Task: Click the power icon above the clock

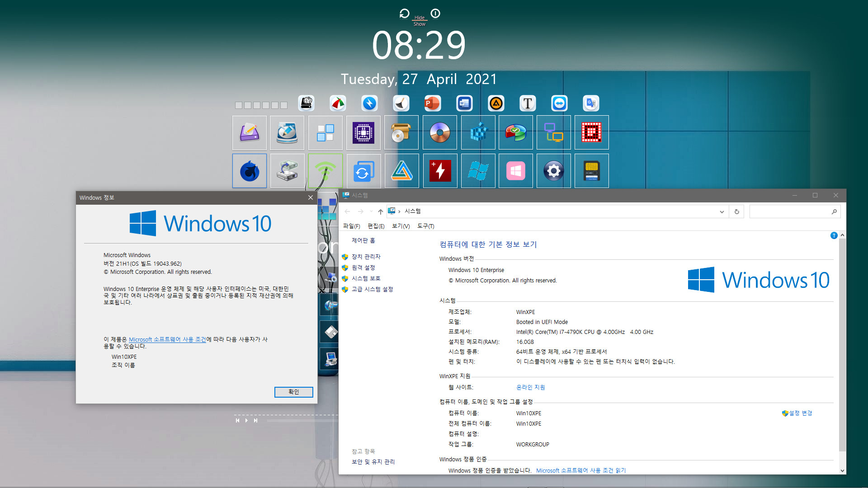Action: point(435,14)
